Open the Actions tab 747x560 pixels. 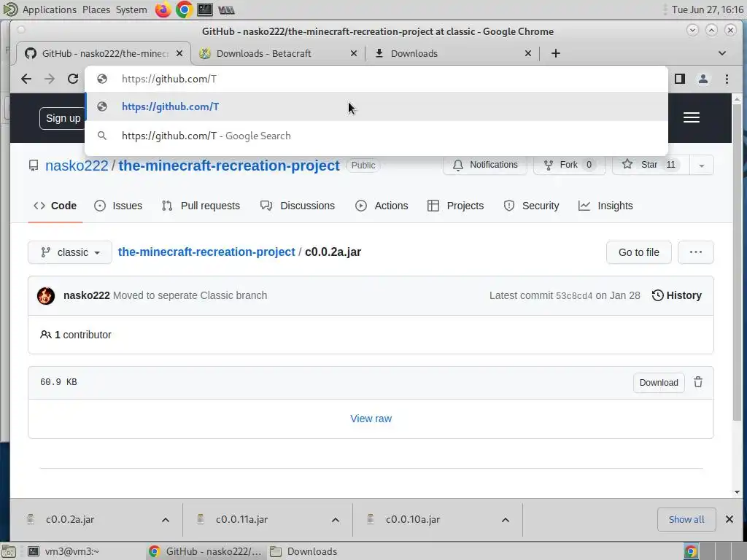point(382,206)
